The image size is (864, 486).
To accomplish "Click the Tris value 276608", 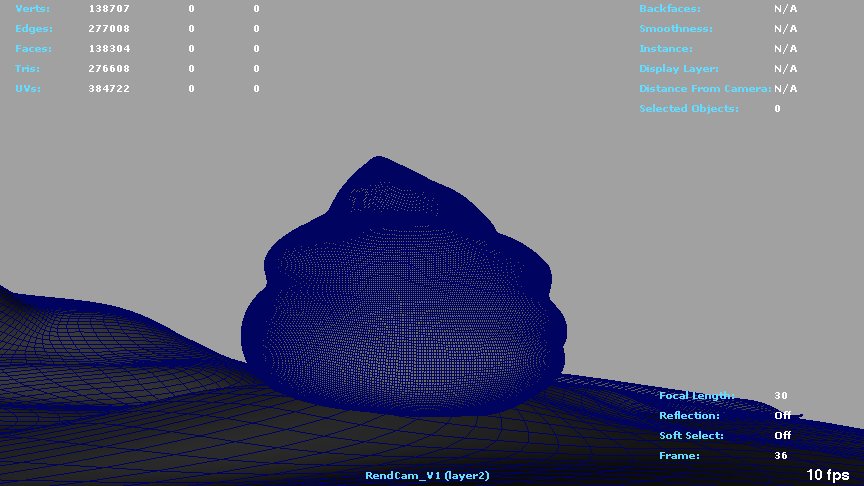I will coord(110,69).
